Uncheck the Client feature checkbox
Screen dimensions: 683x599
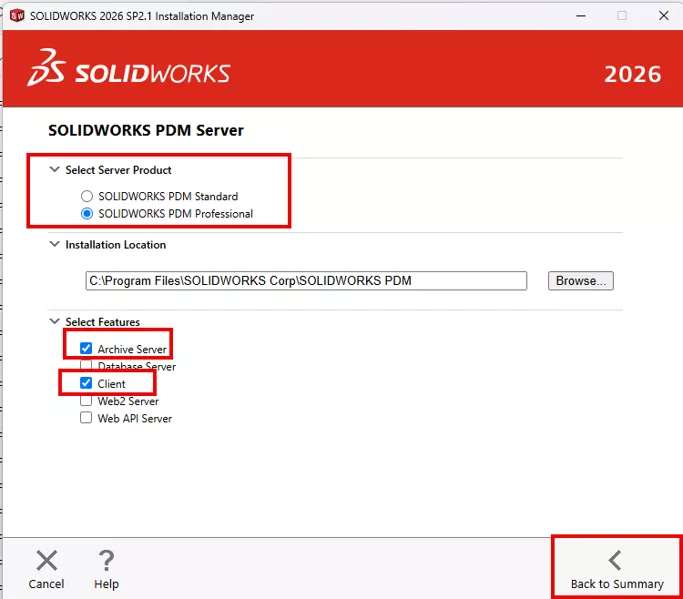(x=86, y=383)
